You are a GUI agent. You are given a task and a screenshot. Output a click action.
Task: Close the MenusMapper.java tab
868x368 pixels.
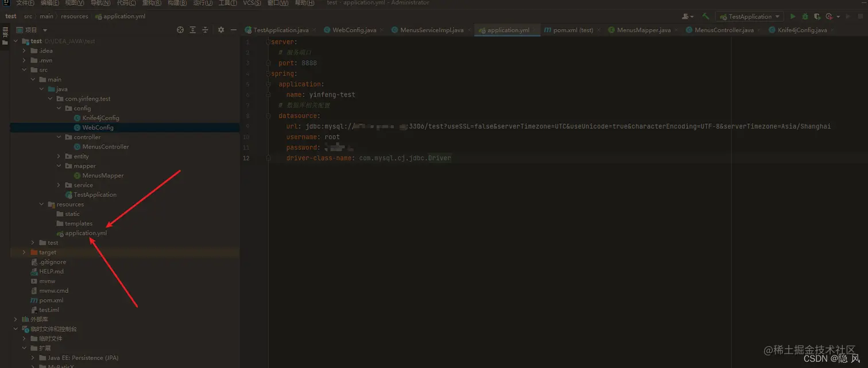click(677, 30)
